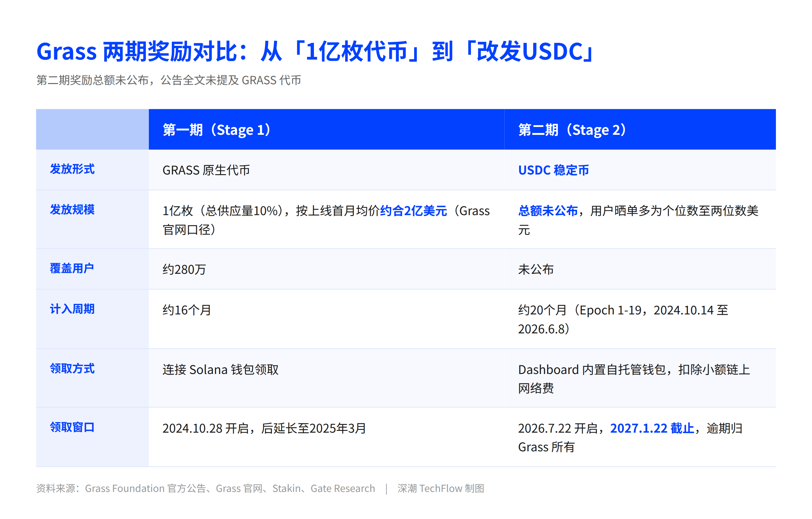Click the highlighted phrase "总额未公布" in Stage 2
Viewport: 812px width, 519px height.
(548, 211)
